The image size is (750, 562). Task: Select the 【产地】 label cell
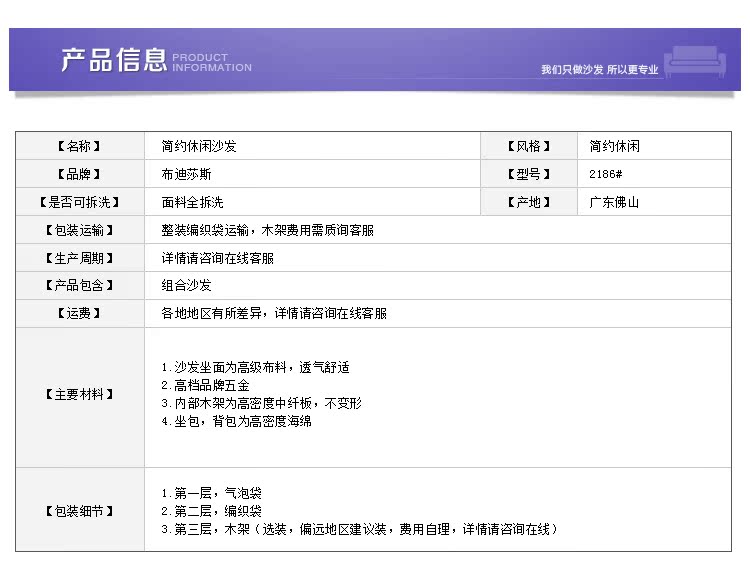click(x=529, y=202)
